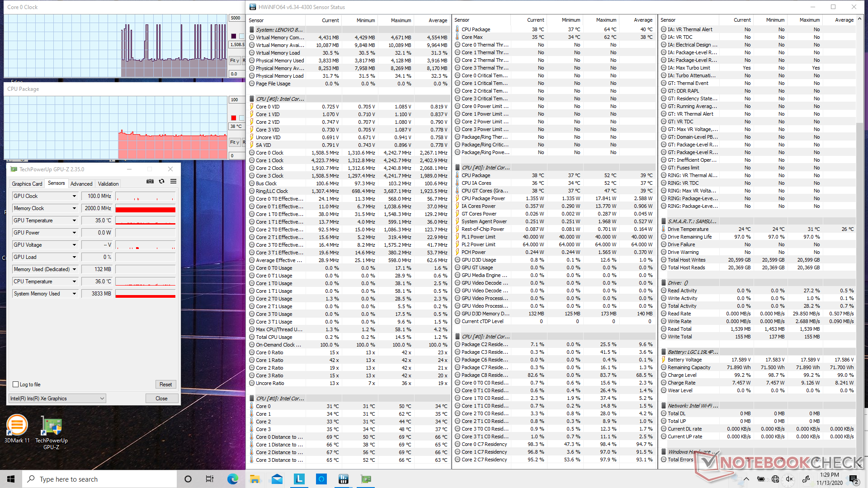This screenshot has height=488, width=868.
Task: Click Fit y in Core 0 Clock graph
Action: pyautogui.click(x=235, y=61)
